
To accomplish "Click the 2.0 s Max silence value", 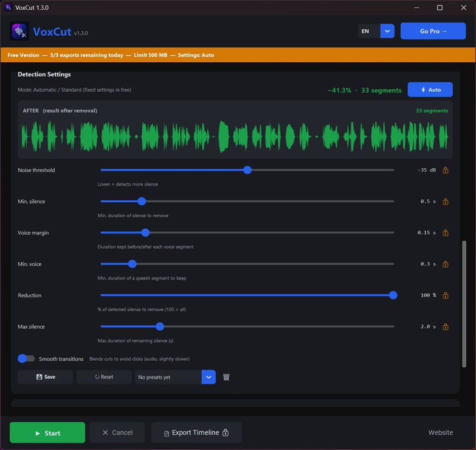I will 428,326.
